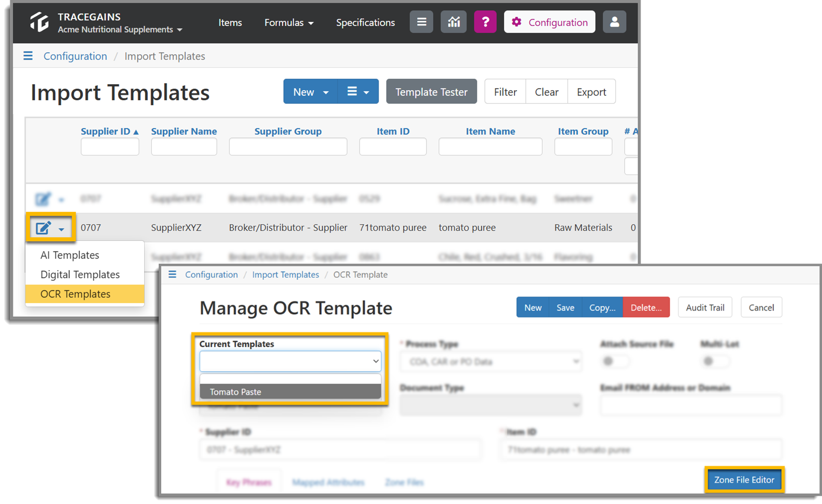Open hamburger menu beside Configuration breadcrumb

pos(28,56)
